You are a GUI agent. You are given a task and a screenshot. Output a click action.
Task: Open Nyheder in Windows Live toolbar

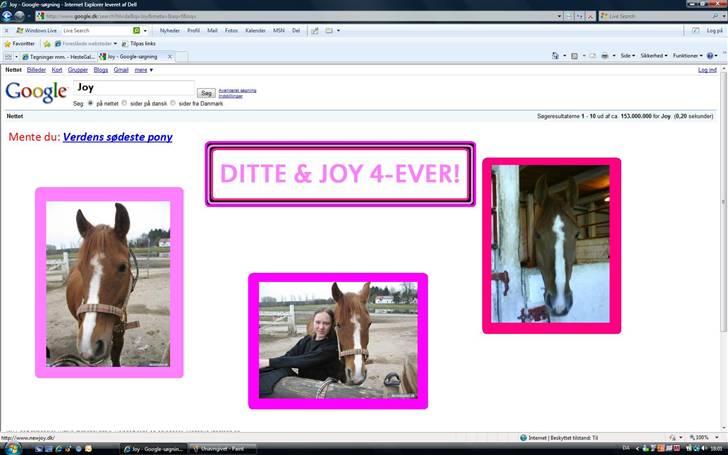tap(169, 31)
